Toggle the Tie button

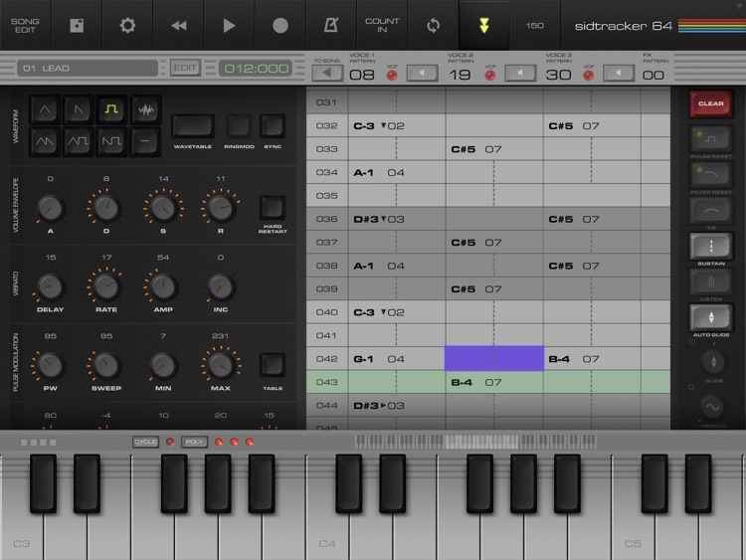tap(711, 210)
